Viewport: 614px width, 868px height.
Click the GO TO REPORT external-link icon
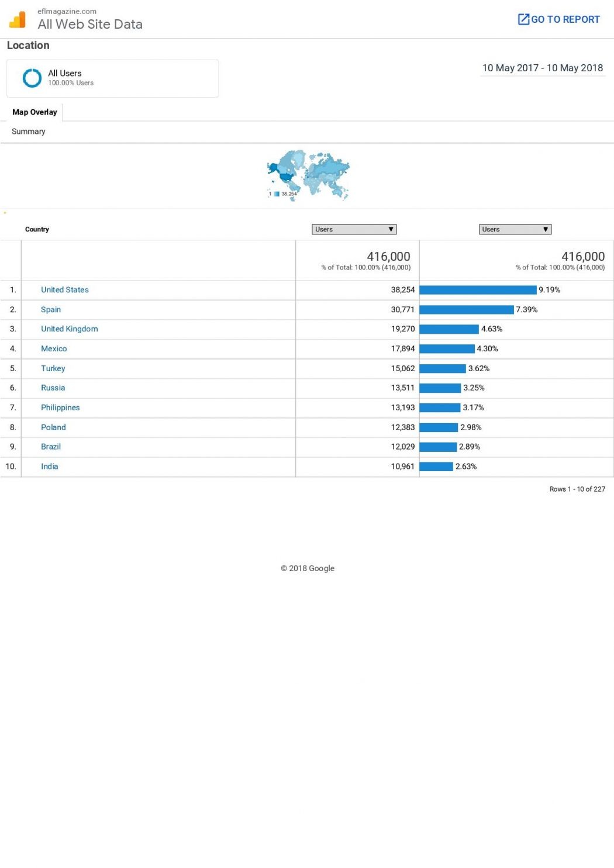coord(523,19)
